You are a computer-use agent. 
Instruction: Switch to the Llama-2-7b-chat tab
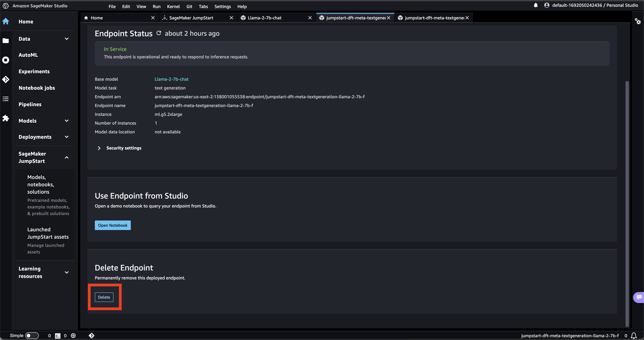pyautogui.click(x=265, y=18)
